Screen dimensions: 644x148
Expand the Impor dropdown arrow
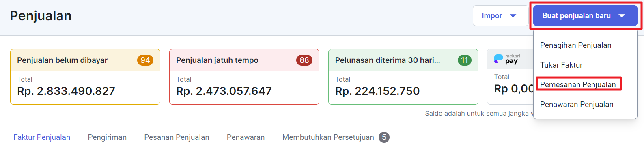[513, 16]
